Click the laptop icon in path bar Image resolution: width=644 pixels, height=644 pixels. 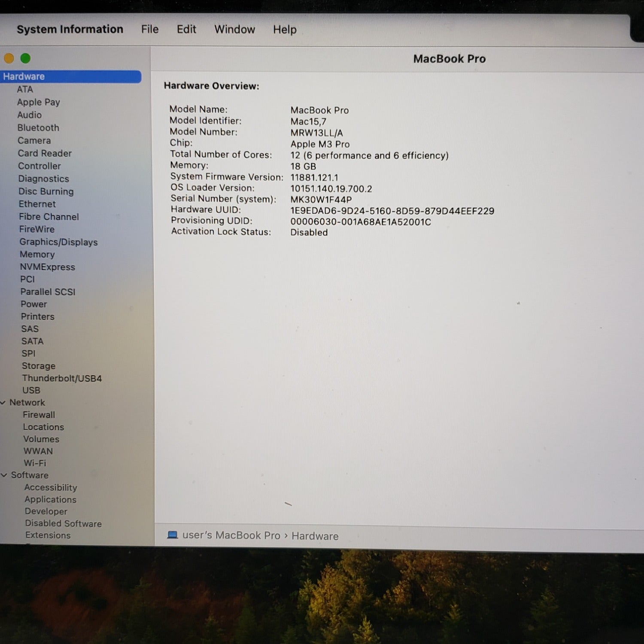(x=173, y=535)
